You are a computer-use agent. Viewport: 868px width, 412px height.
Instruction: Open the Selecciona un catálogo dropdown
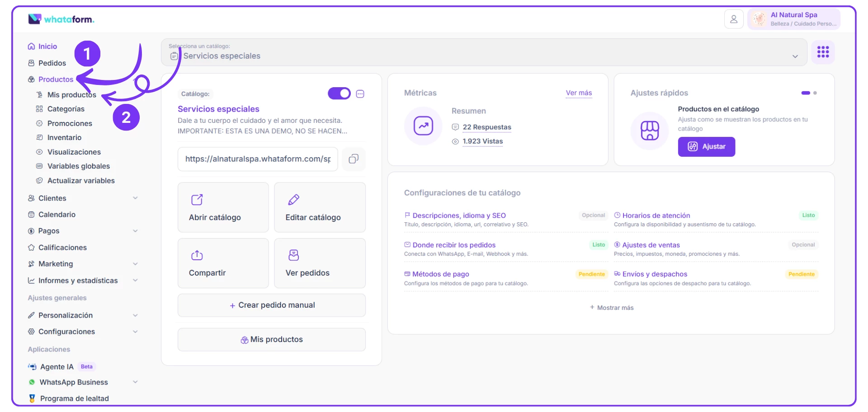click(484, 52)
